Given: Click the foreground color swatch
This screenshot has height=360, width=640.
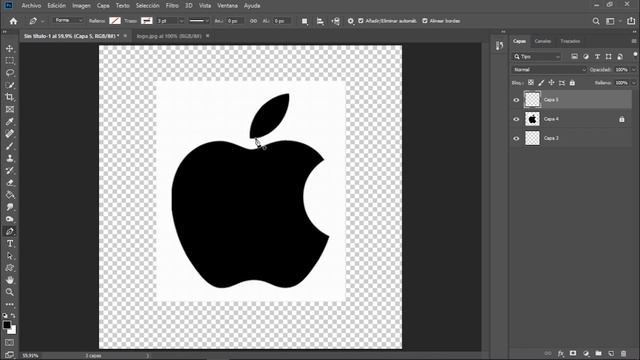Looking at the screenshot, I should (7, 325).
